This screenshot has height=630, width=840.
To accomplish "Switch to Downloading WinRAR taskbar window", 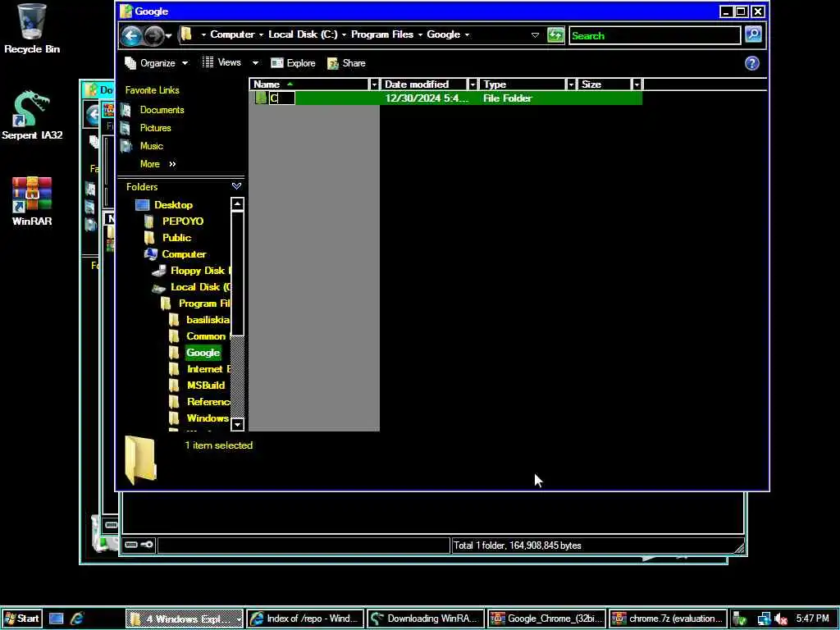I will pyautogui.click(x=426, y=619).
